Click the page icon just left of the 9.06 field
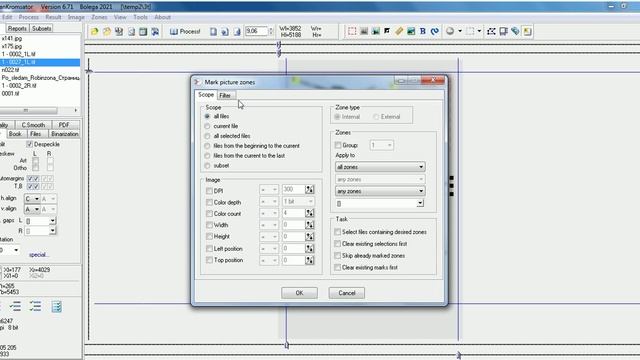This screenshot has width=640, height=360. point(237,31)
